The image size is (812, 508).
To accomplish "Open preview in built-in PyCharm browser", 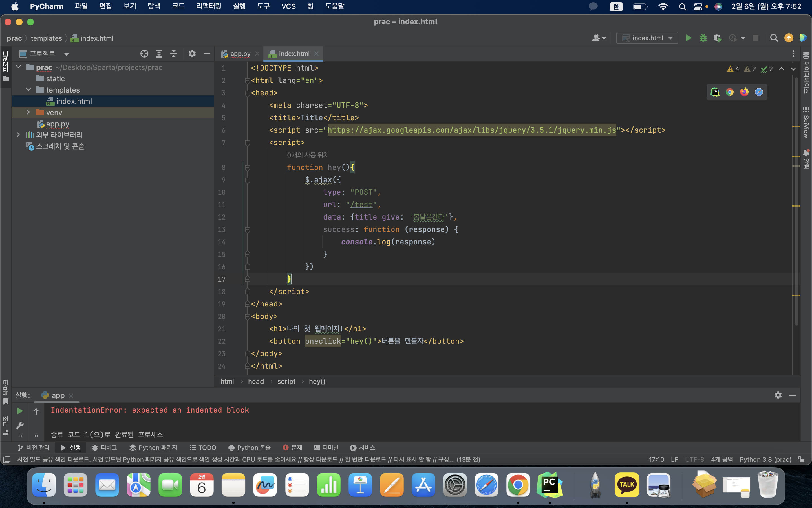I will [715, 92].
